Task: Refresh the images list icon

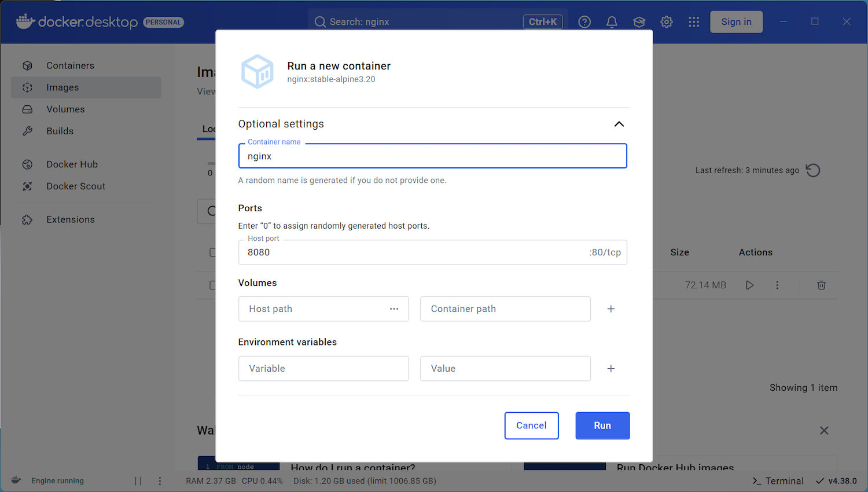Action: coord(813,170)
